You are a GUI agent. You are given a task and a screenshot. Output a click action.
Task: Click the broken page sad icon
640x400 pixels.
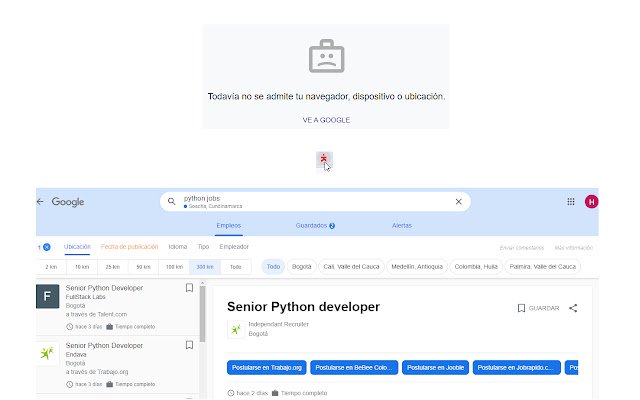tap(327, 56)
